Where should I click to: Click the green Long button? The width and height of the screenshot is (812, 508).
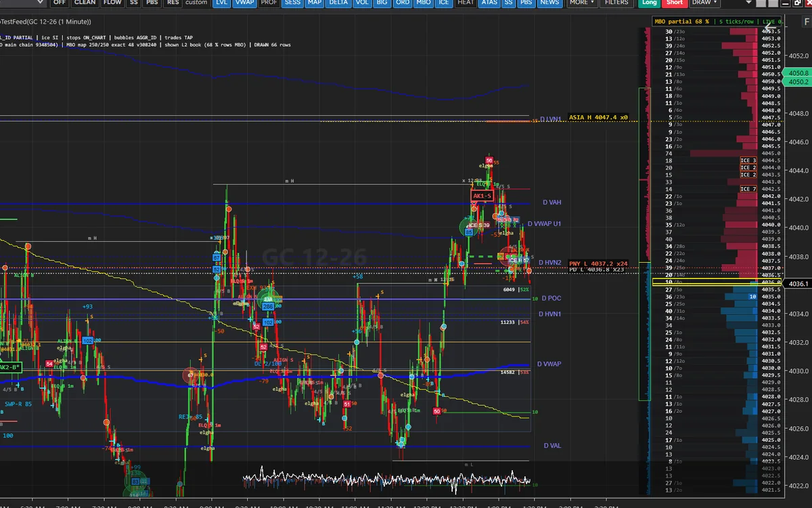click(x=649, y=3)
